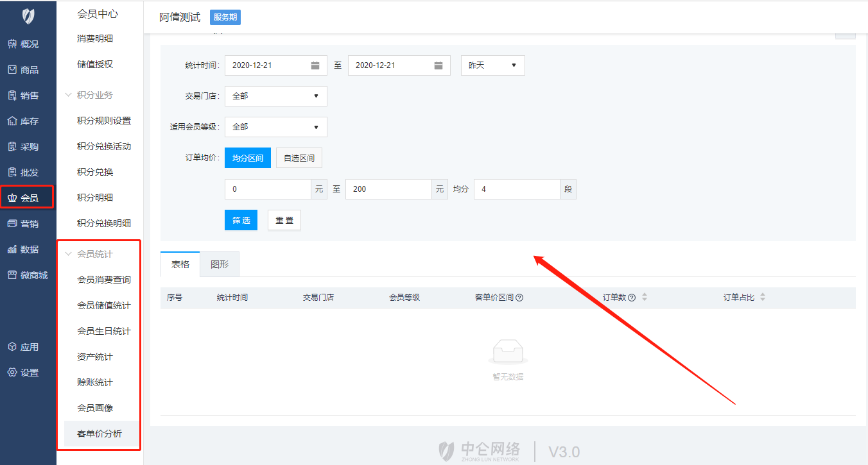Click the 重置 reset button
868x465 pixels.
[284, 220]
